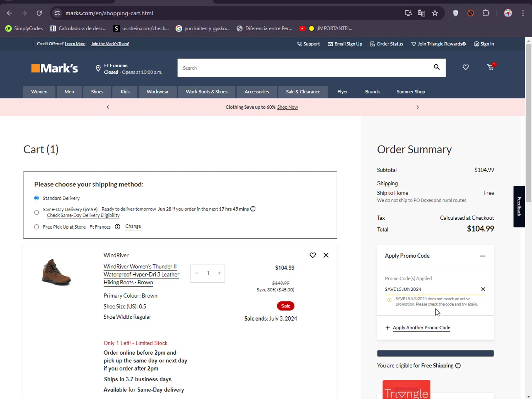Increase quantity with plus button
Screen dimensions: 532x399
pyautogui.click(x=219, y=273)
